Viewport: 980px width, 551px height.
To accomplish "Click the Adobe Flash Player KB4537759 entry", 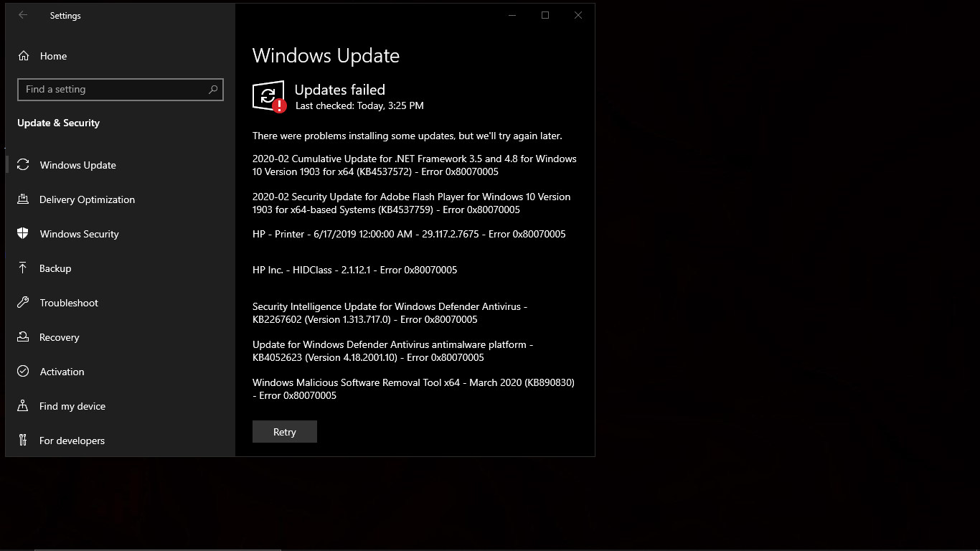I will pos(412,203).
